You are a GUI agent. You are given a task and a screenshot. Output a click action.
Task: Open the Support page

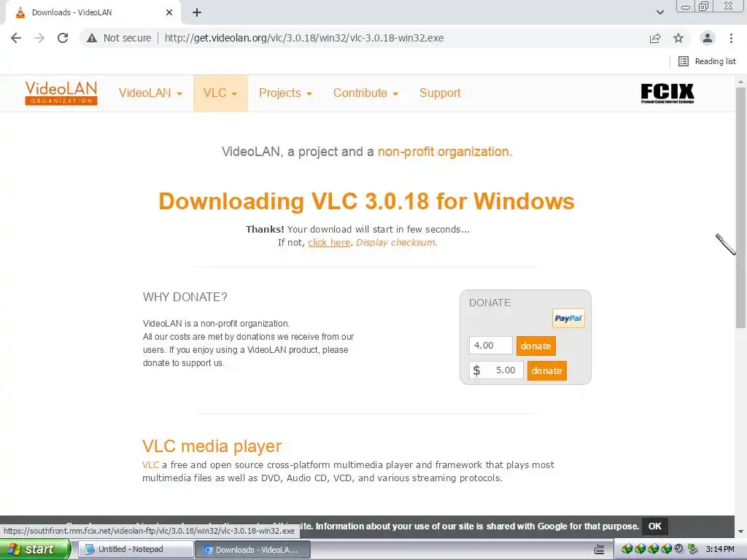tap(440, 93)
